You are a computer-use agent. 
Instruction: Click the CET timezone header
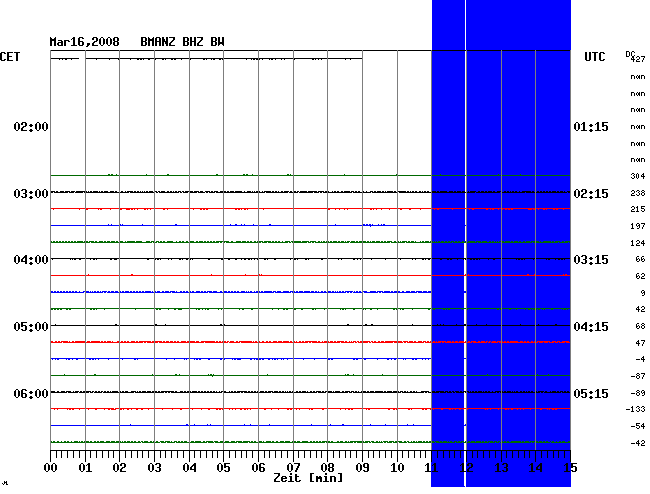[10, 57]
